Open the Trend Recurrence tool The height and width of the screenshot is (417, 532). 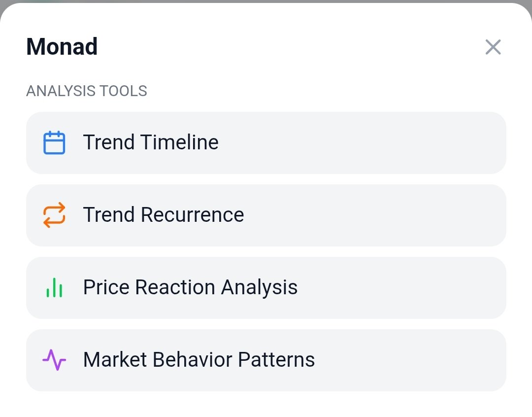tap(266, 215)
